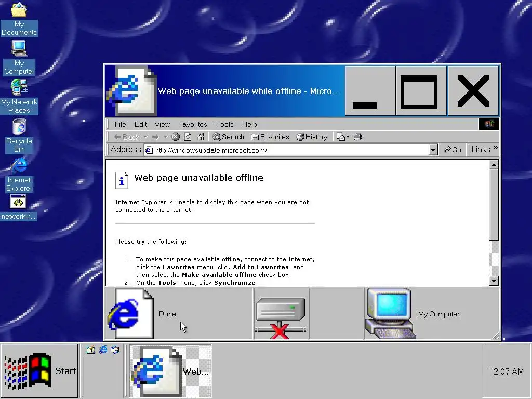Open the Search pane
This screenshot has width=532, height=399.
point(229,137)
